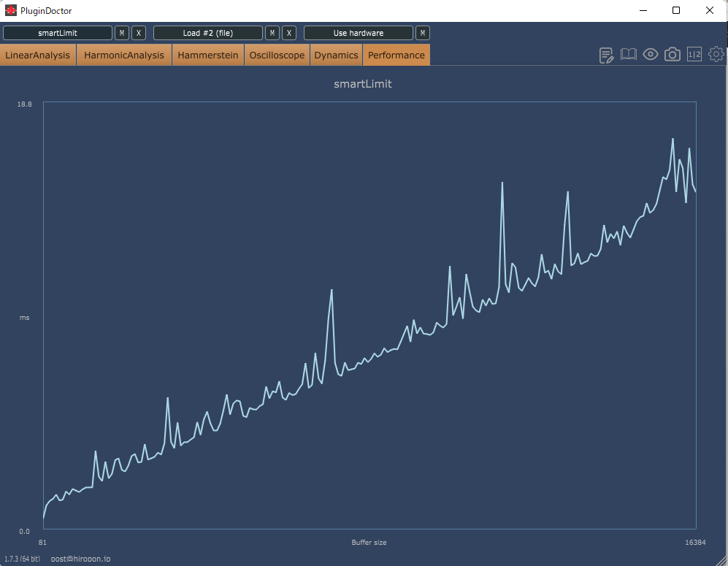
Task: Click the Load #2 (file) slot
Action: tap(207, 33)
